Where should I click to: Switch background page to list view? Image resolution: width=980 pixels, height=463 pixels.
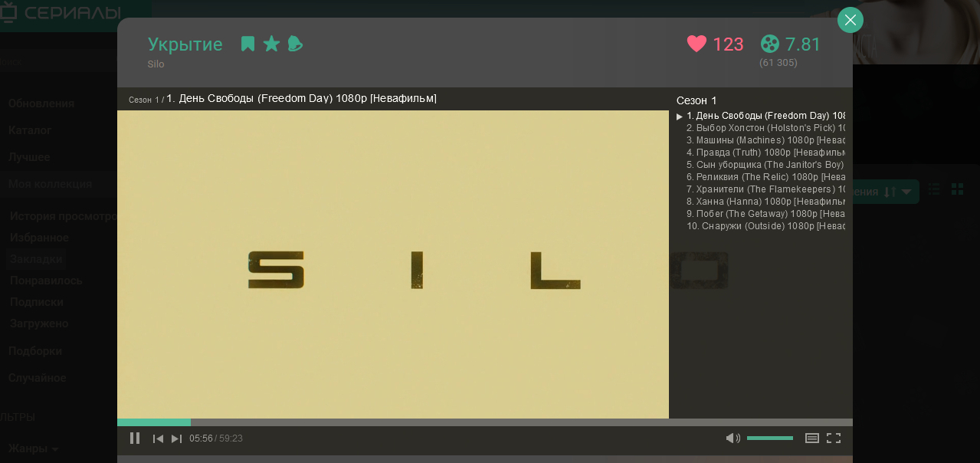[934, 189]
